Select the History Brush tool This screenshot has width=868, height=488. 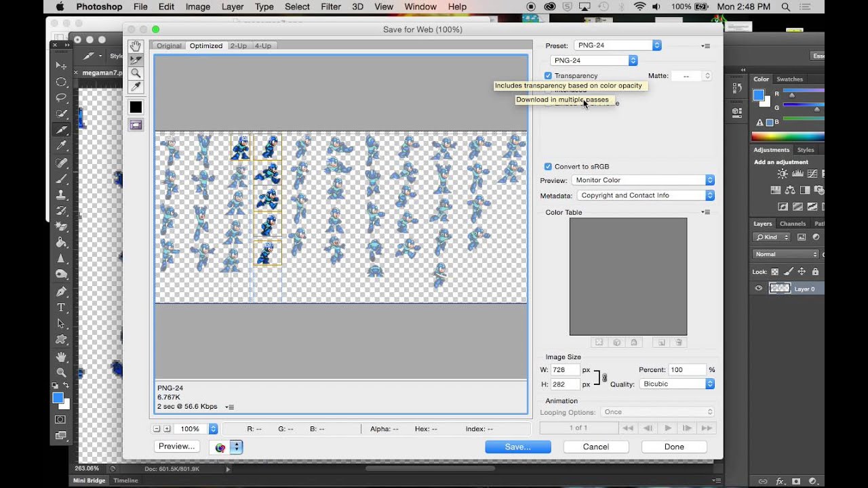coord(62,211)
